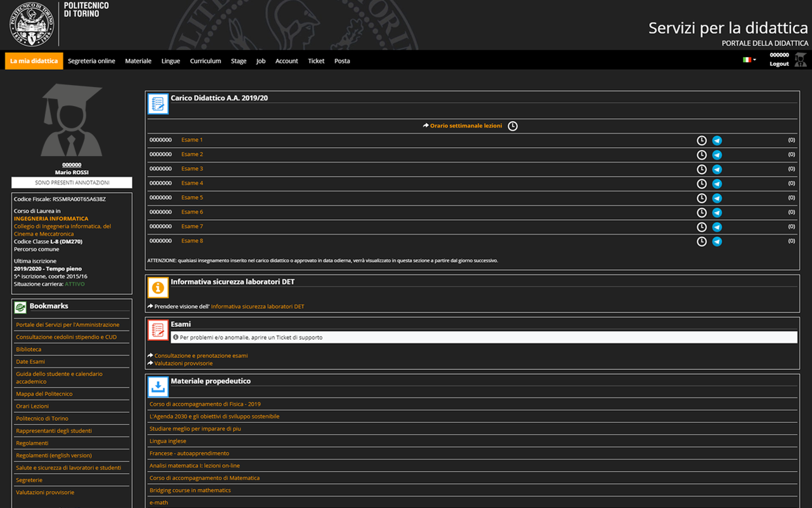Image resolution: width=812 pixels, height=508 pixels.
Task: Open the Esame 6 course link
Action: (192, 212)
